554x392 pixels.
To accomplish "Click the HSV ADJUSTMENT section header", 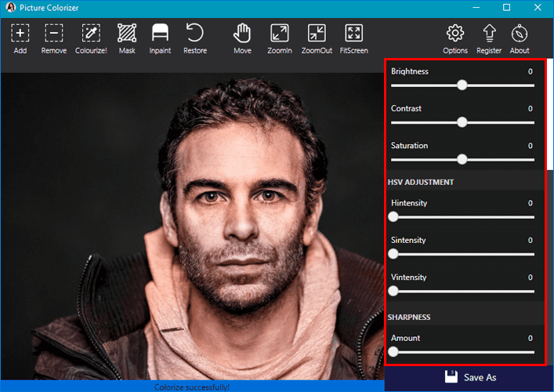I will pos(421,182).
